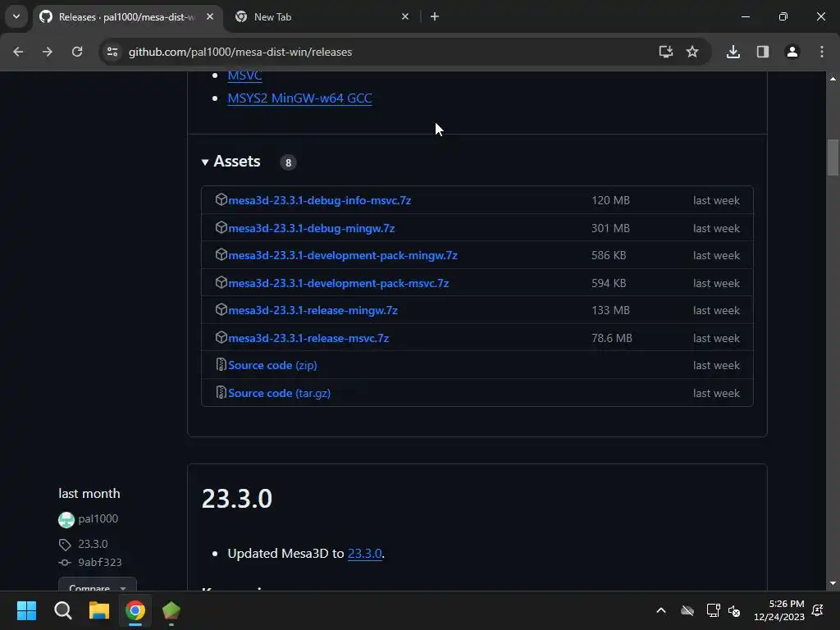Open the MSYS2 MinGW-w64 GCC link
The width and height of the screenshot is (840, 630).
click(x=299, y=98)
